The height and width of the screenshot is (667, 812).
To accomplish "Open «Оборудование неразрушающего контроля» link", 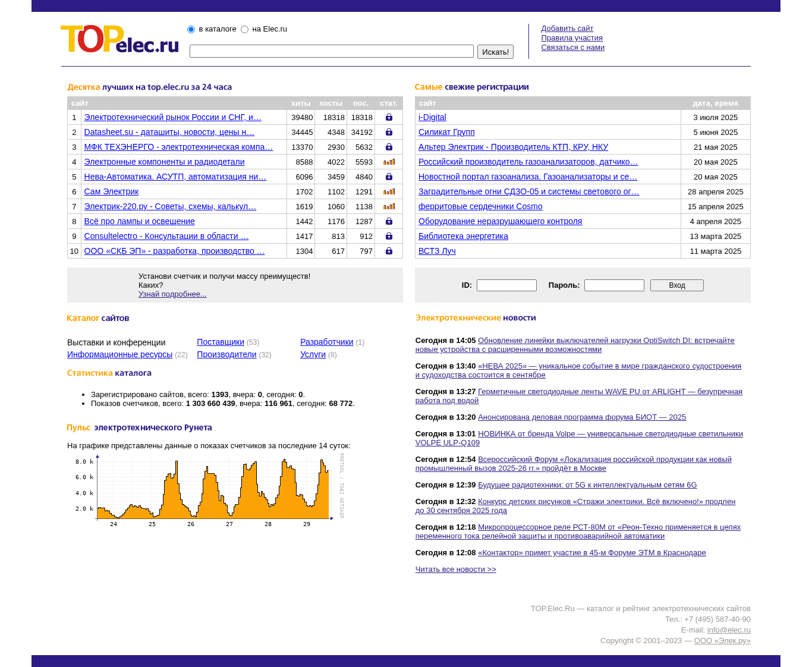I will (500, 221).
